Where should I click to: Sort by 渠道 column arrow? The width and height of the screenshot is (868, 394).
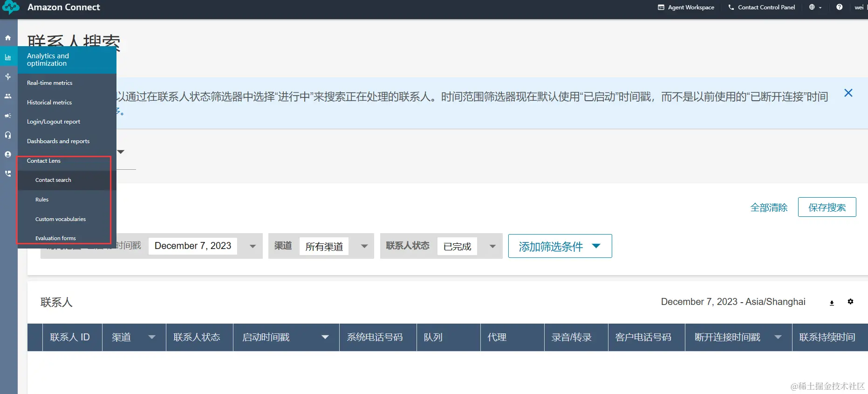pyautogui.click(x=152, y=337)
